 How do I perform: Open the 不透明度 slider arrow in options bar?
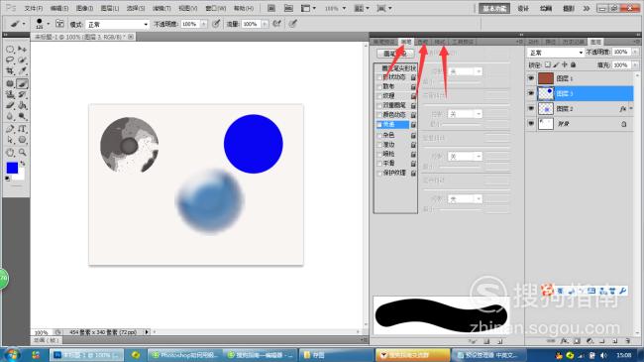(x=203, y=24)
